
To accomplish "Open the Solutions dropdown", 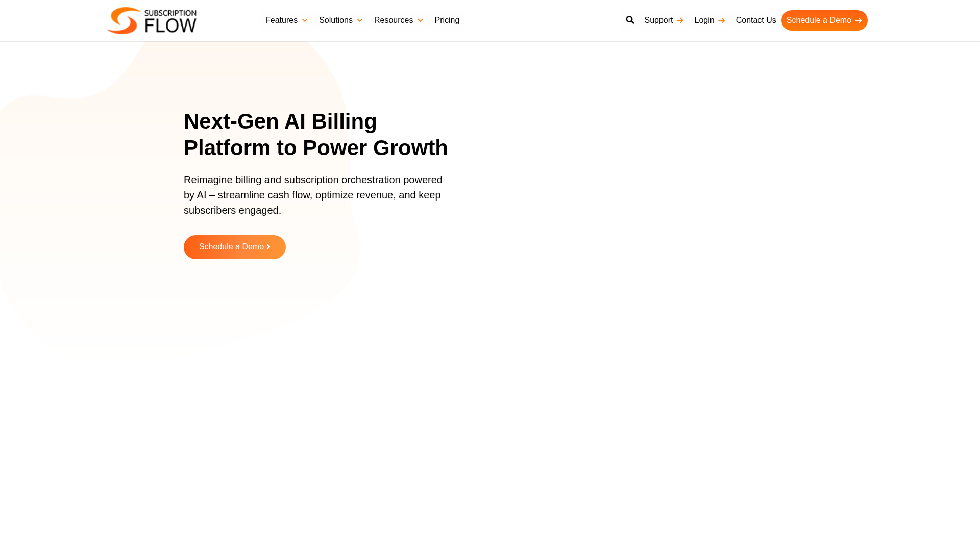I will 336,20.
